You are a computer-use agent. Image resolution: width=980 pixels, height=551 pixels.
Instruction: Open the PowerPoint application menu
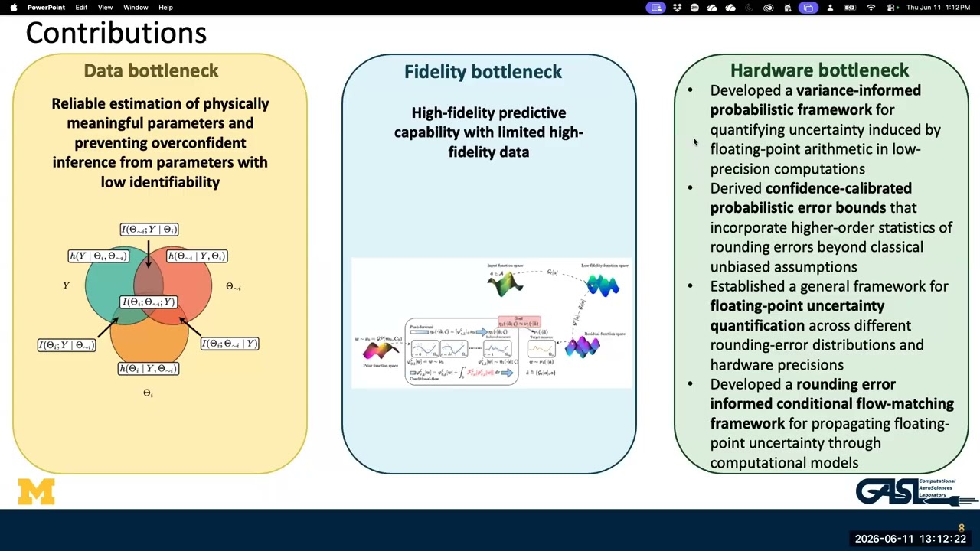(x=46, y=7)
